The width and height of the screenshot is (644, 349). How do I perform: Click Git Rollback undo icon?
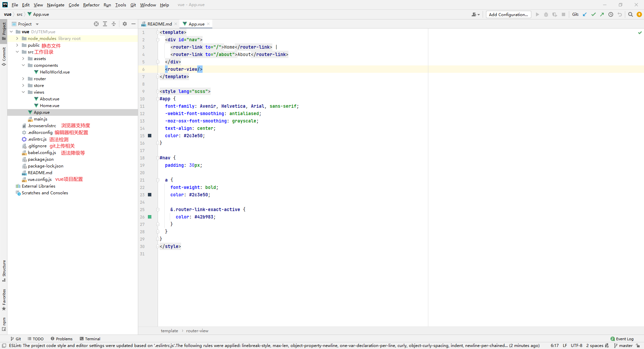point(620,14)
